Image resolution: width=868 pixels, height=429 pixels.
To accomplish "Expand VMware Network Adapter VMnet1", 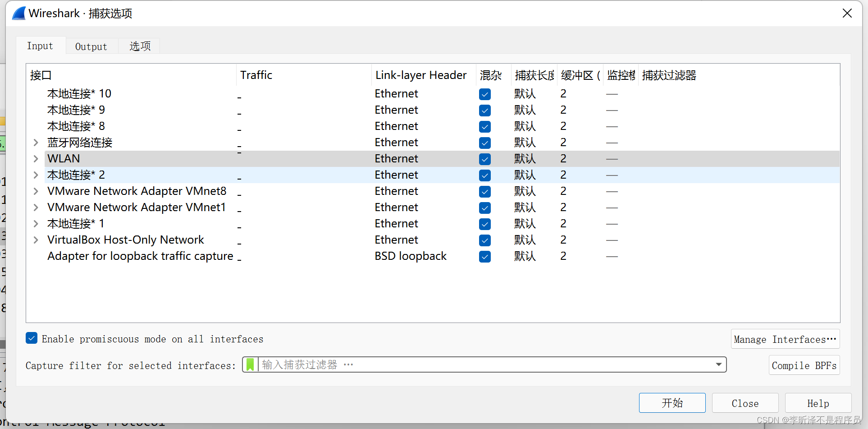I will tap(36, 208).
